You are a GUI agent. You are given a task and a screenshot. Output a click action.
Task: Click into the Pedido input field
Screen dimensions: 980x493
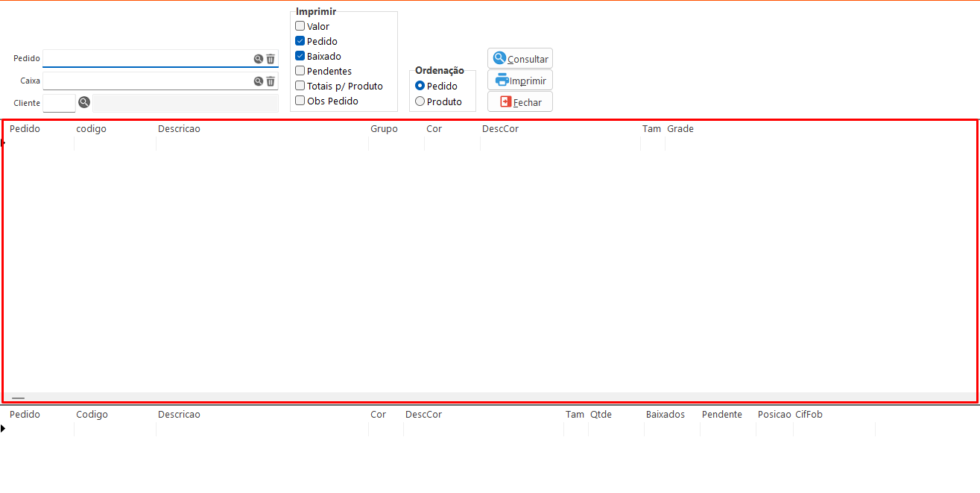(147, 59)
